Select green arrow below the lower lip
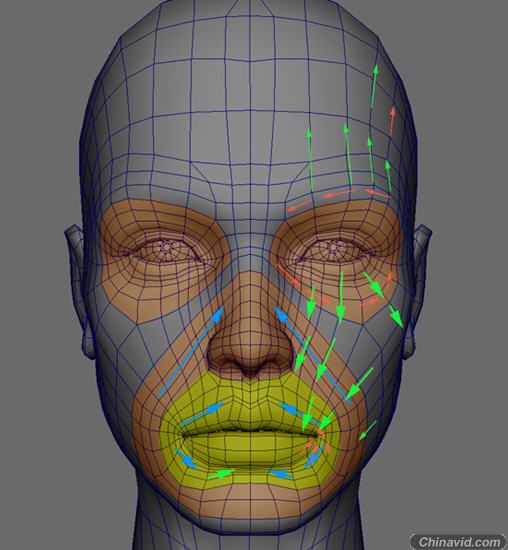Viewport: 508px width, 550px height. click(221, 475)
